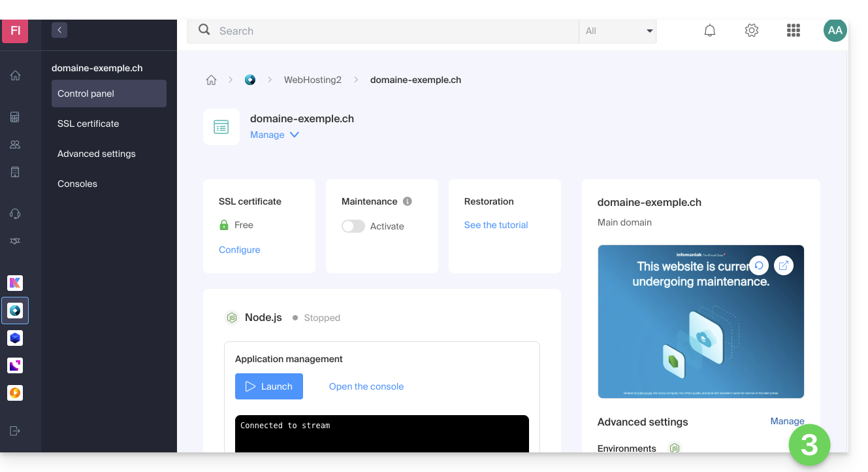Click the AA user avatar
This screenshot has height=472, width=868.
835,31
